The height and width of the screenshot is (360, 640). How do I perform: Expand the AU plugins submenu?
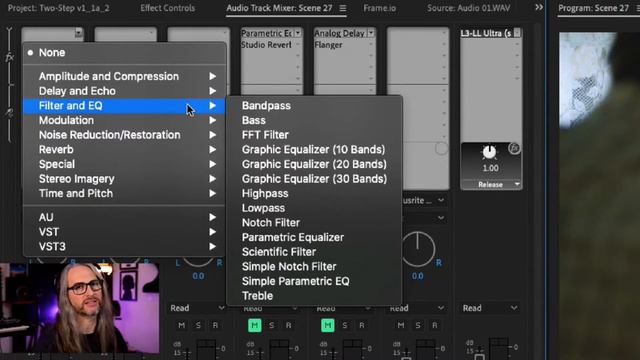[124, 218]
